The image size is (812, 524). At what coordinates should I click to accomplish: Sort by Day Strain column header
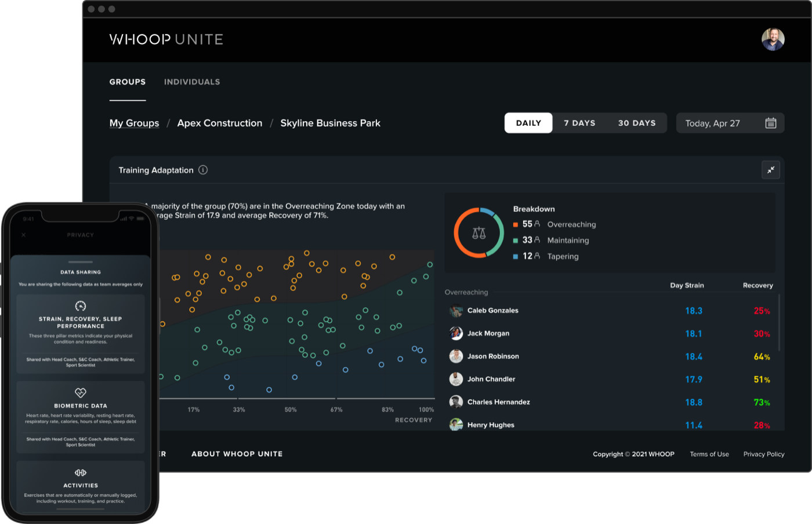[x=687, y=285]
